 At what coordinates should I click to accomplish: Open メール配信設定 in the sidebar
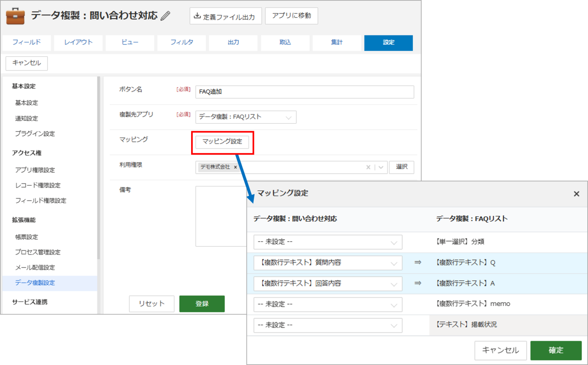[x=35, y=268]
